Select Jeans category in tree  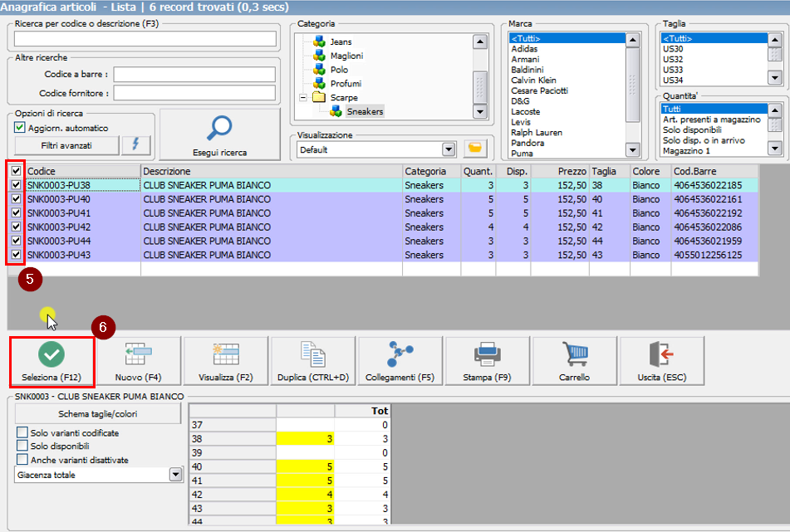pyautogui.click(x=341, y=41)
